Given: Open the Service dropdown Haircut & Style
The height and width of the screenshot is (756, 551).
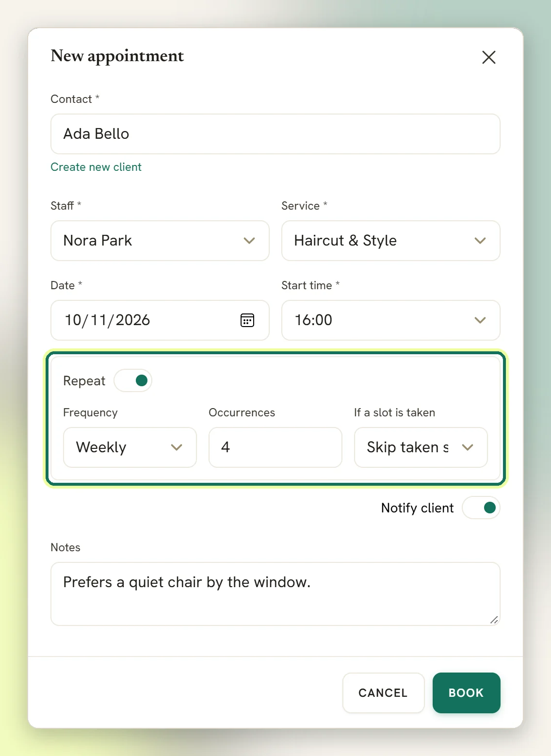Looking at the screenshot, I should coord(391,241).
